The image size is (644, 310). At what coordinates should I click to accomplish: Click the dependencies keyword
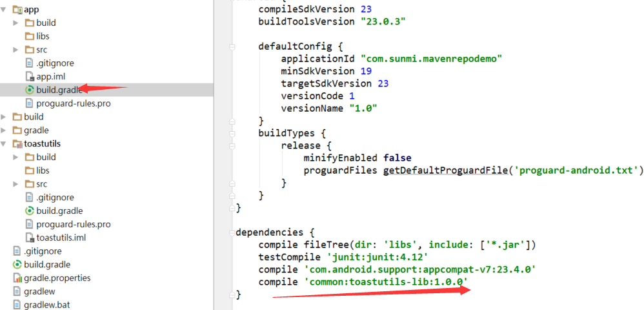[x=270, y=232]
